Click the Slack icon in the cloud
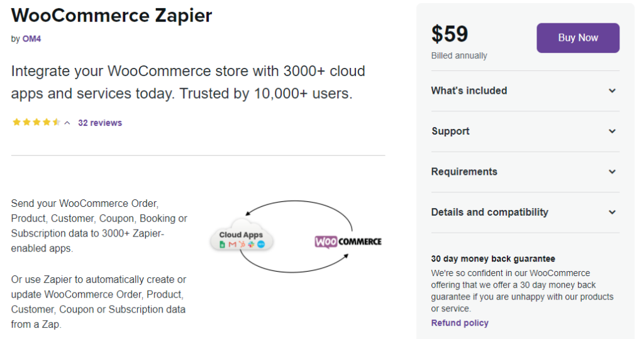This screenshot has height=339, width=644. (252, 244)
